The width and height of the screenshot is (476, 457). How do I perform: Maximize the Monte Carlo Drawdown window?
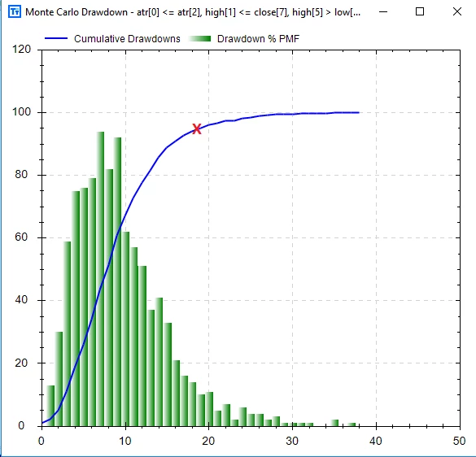tap(420, 12)
